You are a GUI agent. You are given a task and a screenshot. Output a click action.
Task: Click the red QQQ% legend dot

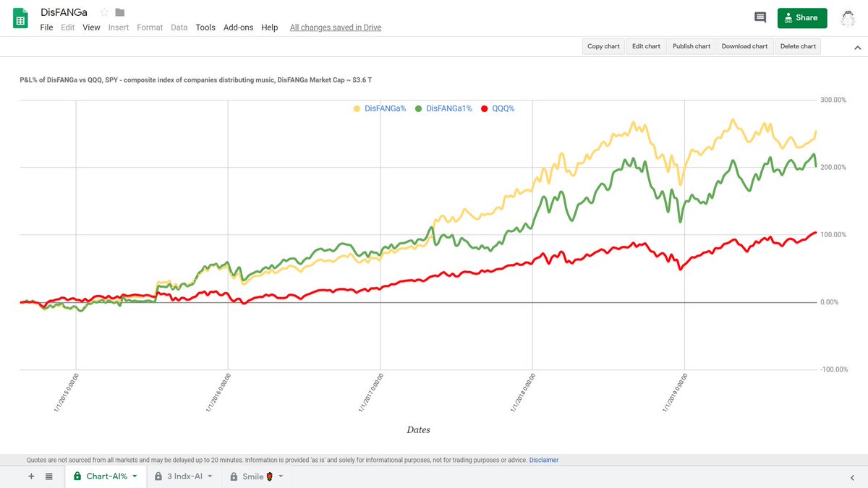[484, 108]
